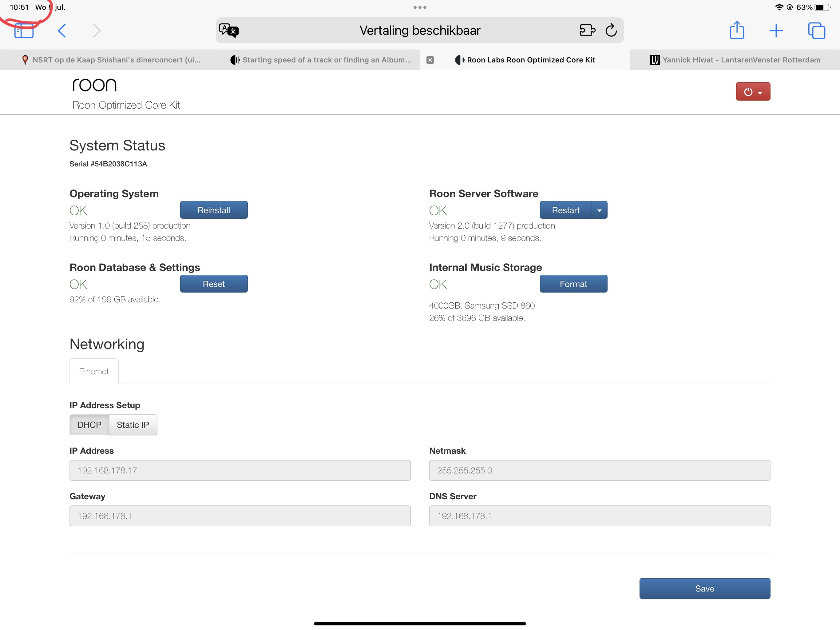Click Reinstall operating system button
Image resolution: width=840 pixels, height=630 pixels.
pyautogui.click(x=213, y=210)
